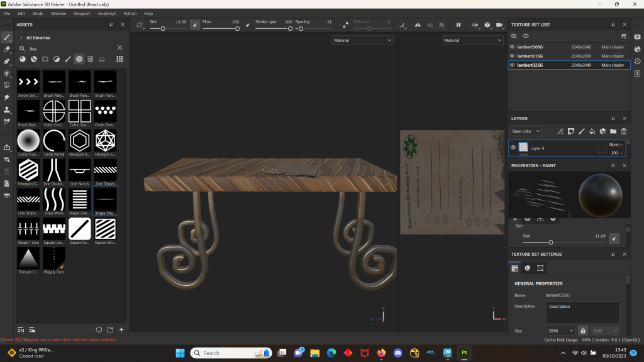Add a fill layer in Layers panel
The height and width of the screenshot is (362, 644).
[592, 131]
